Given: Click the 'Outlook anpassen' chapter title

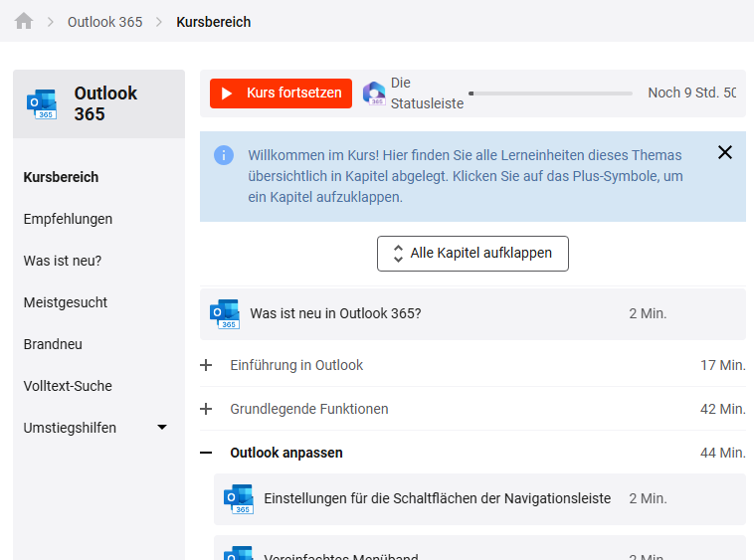Looking at the screenshot, I should 286,453.
